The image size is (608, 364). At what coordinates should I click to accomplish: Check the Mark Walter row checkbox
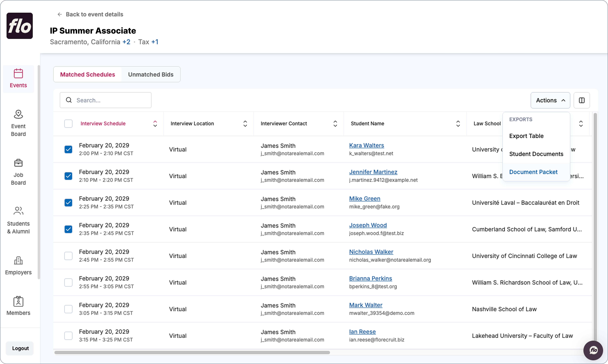pyautogui.click(x=68, y=309)
